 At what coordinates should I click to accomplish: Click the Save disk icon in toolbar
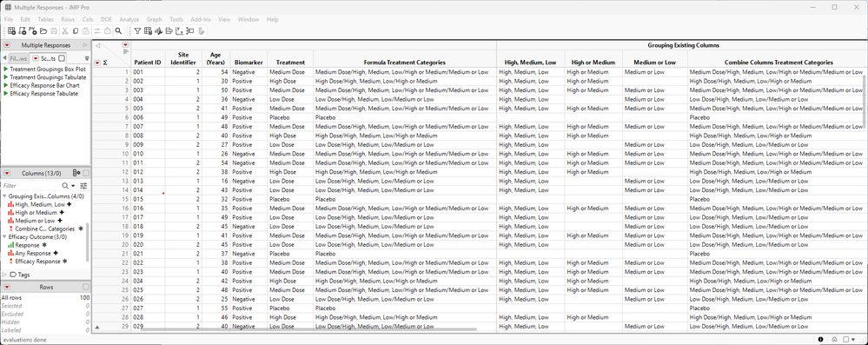click(54, 31)
